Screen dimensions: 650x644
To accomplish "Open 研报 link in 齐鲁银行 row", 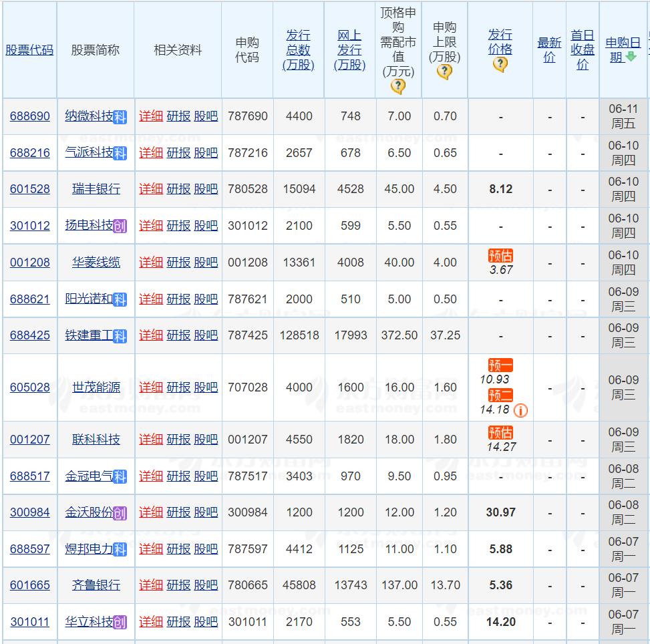I will pyautogui.click(x=178, y=585).
